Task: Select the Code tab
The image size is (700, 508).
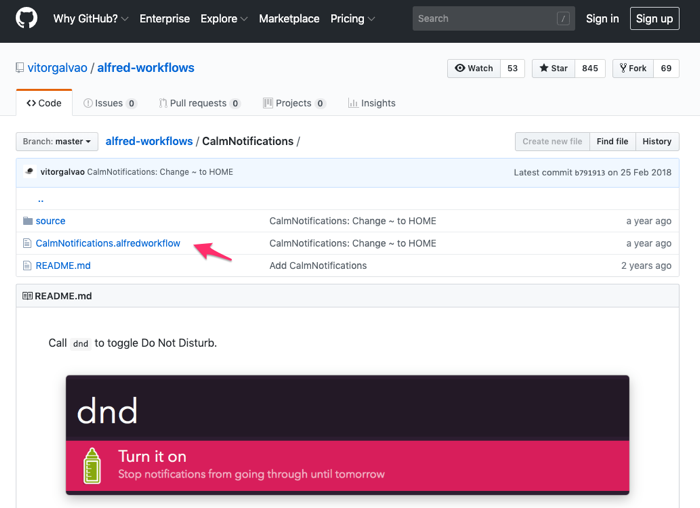Action: click(x=44, y=103)
